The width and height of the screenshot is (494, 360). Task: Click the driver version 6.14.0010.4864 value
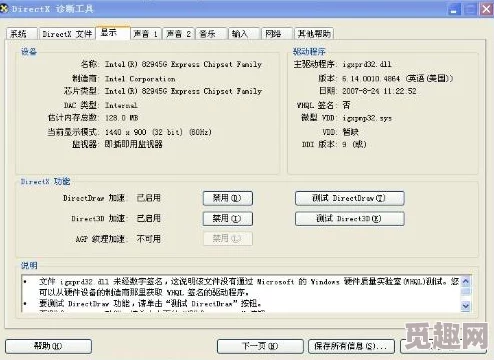click(x=397, y=79)
